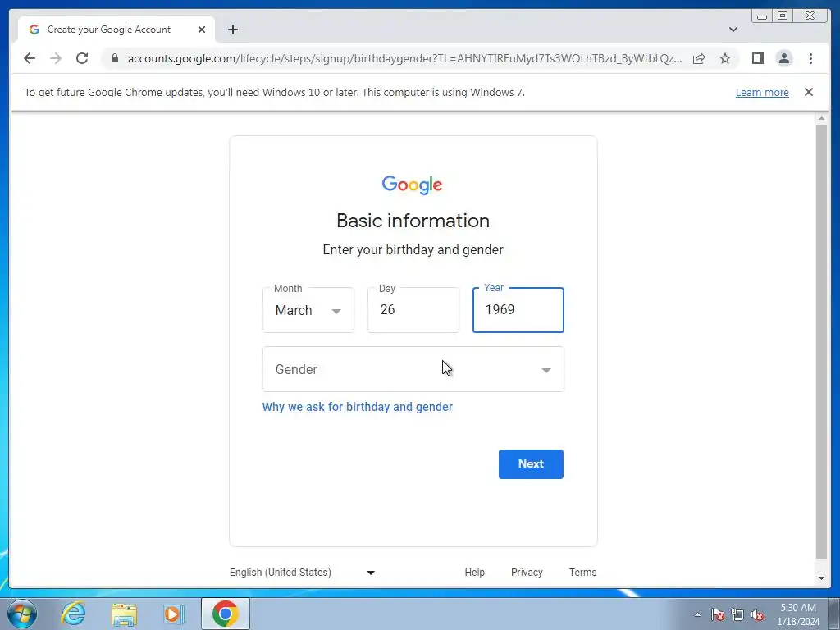
Task: Share this page using the share icon
Action: coord(699,58)
